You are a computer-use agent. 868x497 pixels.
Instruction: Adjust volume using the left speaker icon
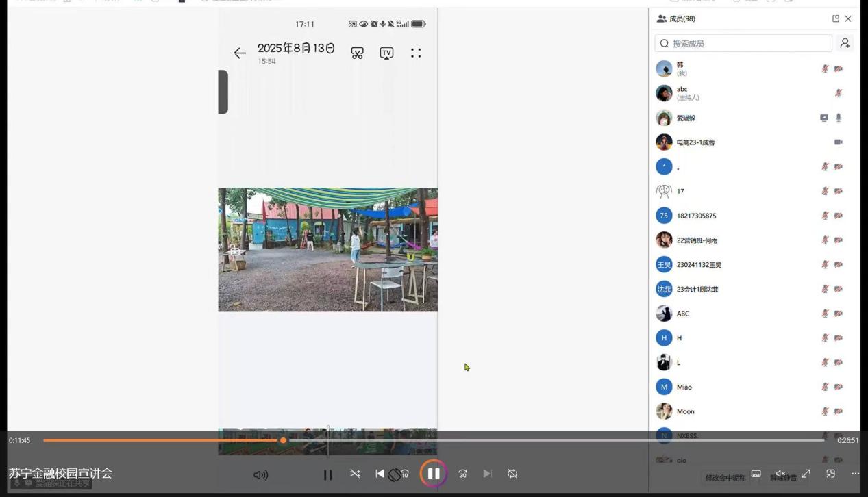pos(260,474)
